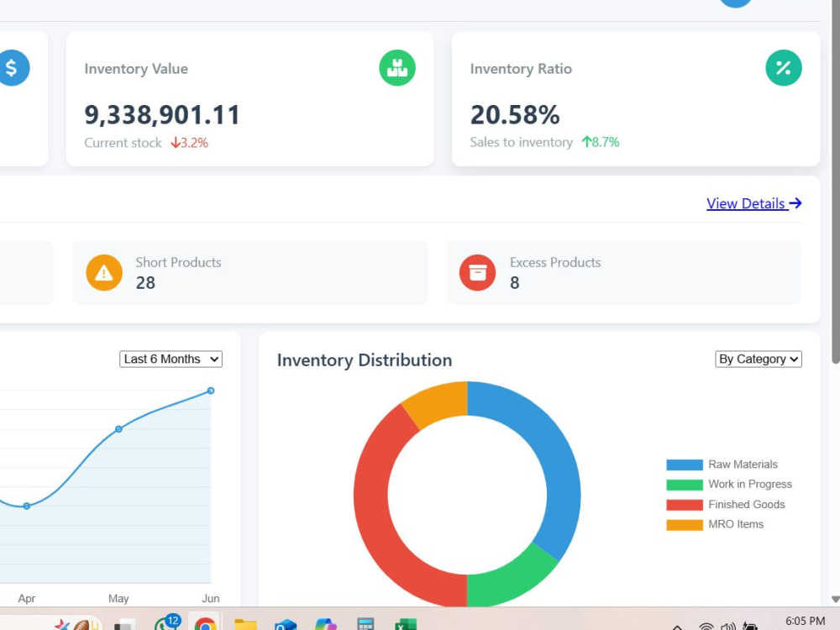Screen dimensions: 840x630
Task: Click the orange MRO Items donut segment
Action: pos(439,402)
